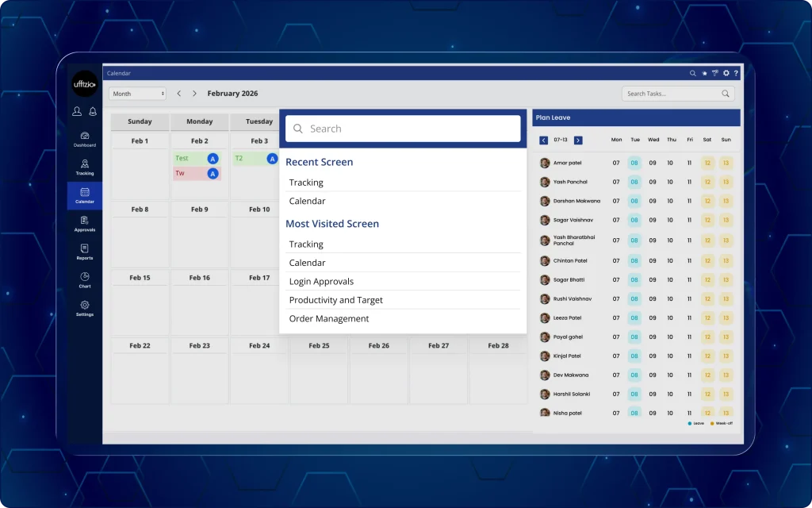Open the Month view dropdown
This screenshot has width=812, height=508.
[x=137, y=94]
